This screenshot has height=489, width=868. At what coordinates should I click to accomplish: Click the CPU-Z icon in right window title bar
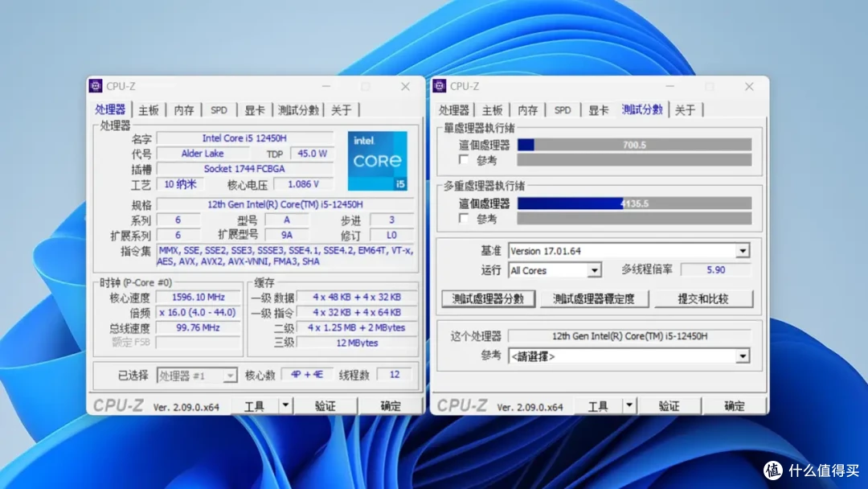[440, 86]
